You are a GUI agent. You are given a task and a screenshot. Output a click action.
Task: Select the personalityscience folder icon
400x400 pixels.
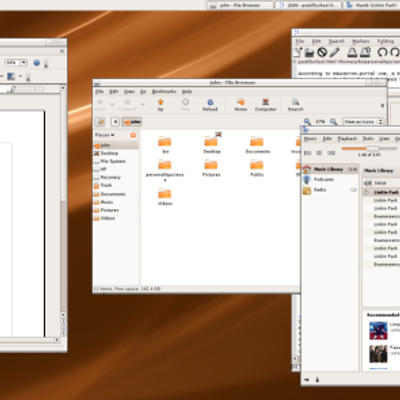point(165,165)
